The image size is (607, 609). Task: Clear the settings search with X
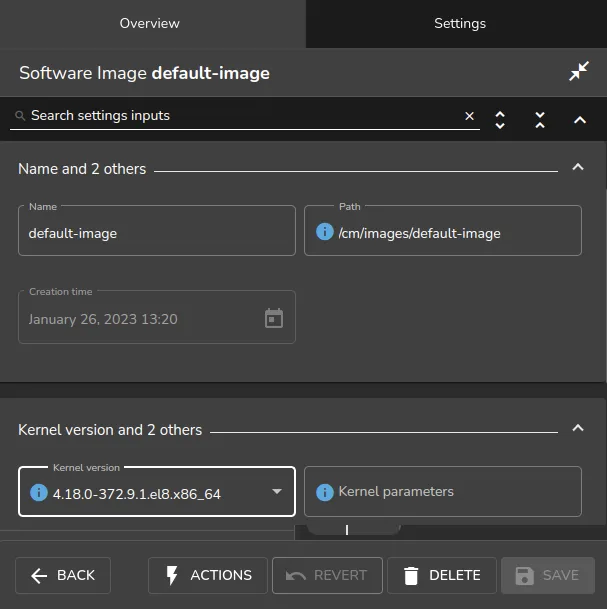point(469,116)
